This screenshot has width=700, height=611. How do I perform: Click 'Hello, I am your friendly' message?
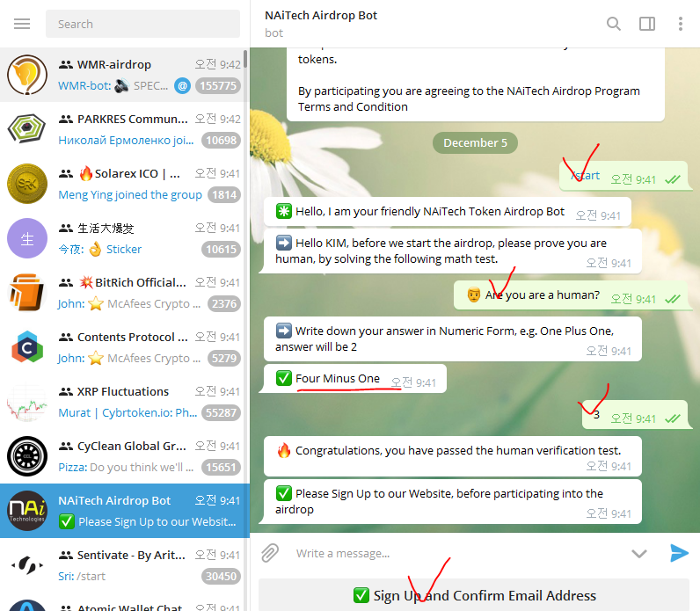[448, 212]
